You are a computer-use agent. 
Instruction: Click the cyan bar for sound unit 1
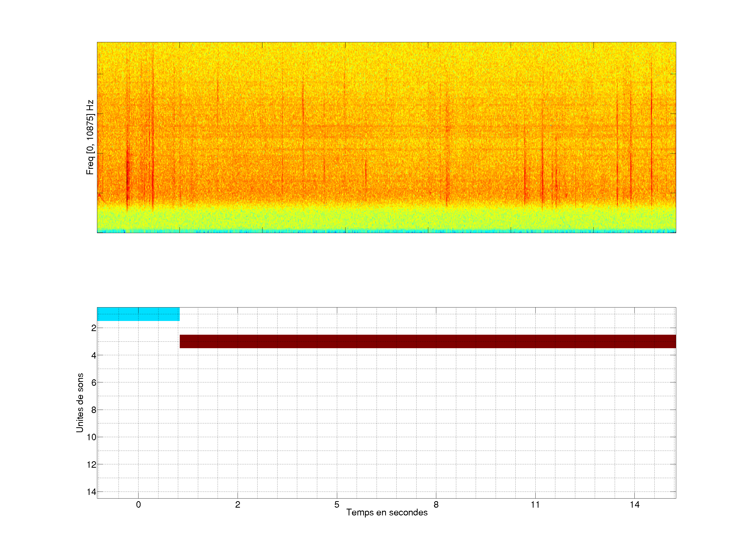(x=138, y=314)
